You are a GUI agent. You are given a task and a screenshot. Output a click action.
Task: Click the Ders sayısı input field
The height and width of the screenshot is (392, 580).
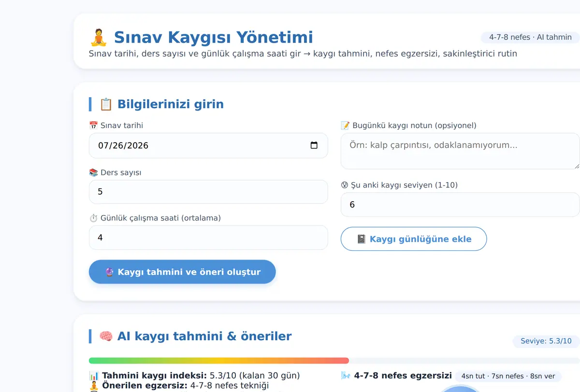click(x=208, y=192)
